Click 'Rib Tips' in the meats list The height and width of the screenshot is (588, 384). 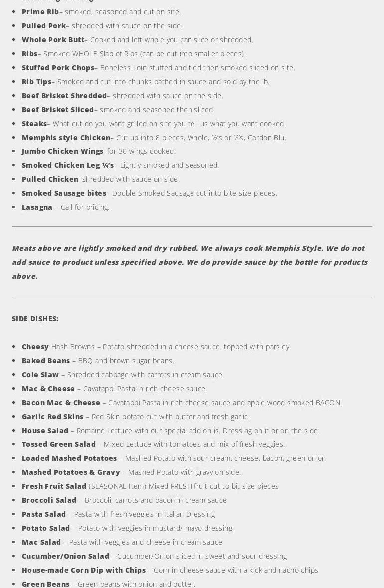36,81
